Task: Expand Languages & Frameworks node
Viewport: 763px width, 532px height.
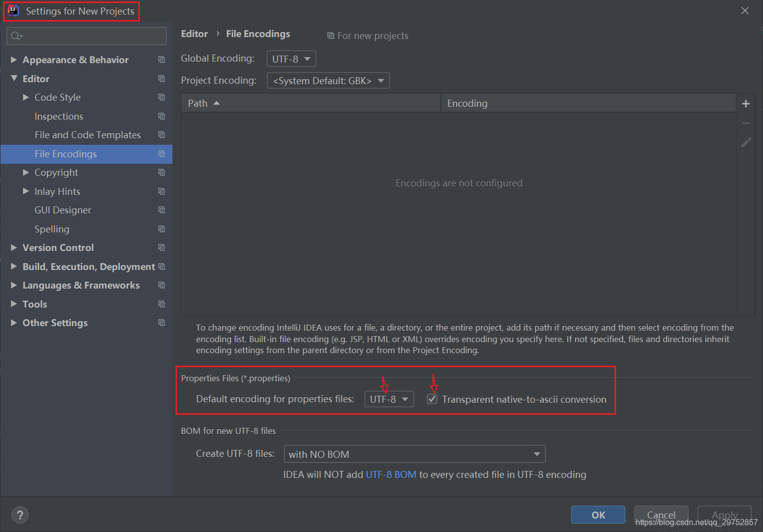Action: point(14,285)
